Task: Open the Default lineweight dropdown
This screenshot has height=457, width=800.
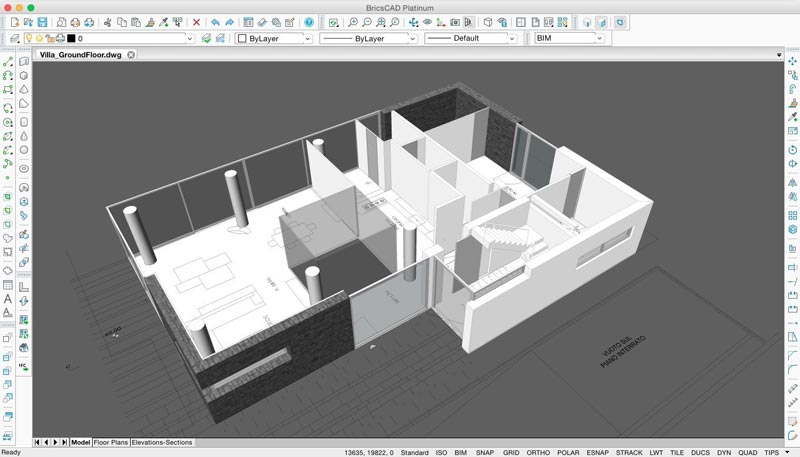Action: coord(512,39)
